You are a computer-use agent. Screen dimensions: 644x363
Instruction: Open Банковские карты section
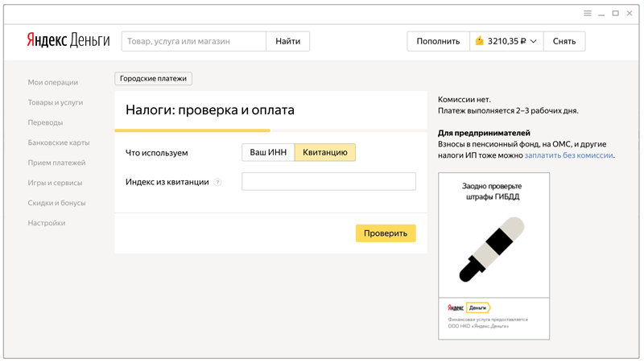[59, 142]
